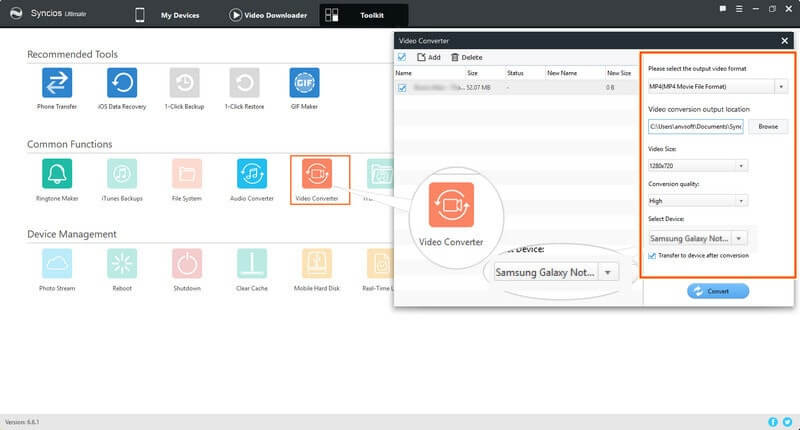The width and height of the screenshot is (800, 430).
Task: Add a video to the converter list
Action: pyautogui.click(x=429, y=57)
